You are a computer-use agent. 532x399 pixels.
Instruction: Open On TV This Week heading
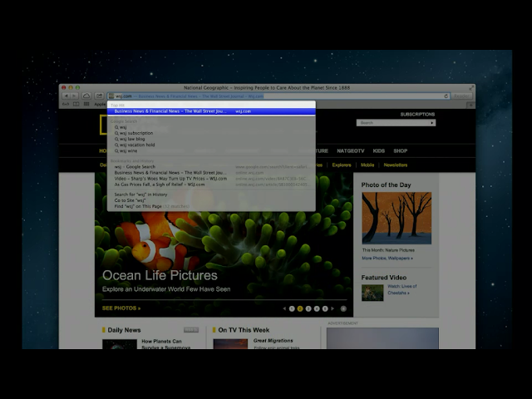[x=244, y=330]
